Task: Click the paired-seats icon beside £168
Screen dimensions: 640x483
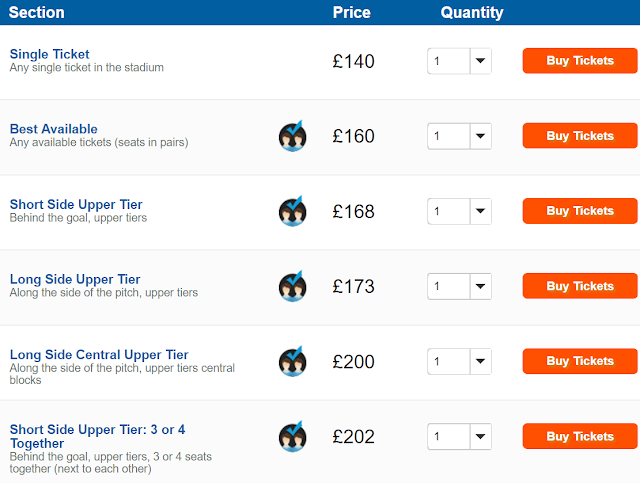Action: pos(292,211)
